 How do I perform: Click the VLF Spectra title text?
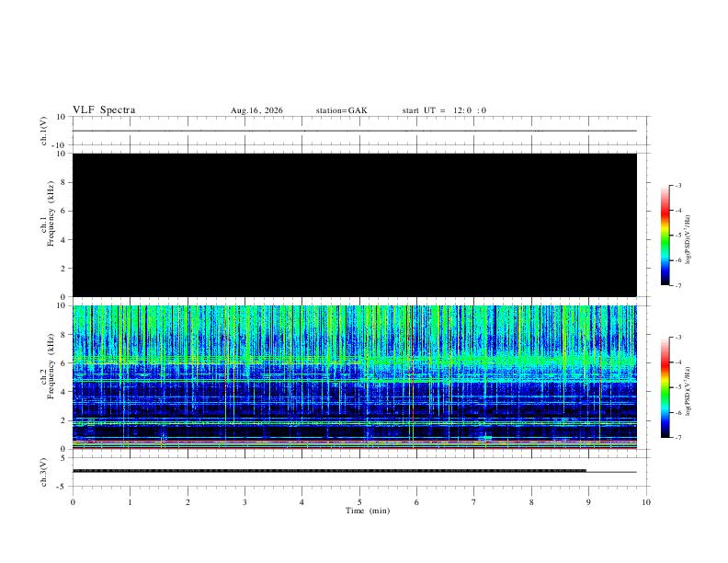coord(104,110)
